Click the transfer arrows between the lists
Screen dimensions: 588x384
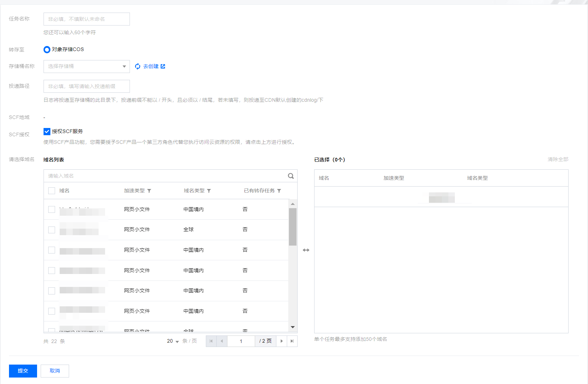[306, 250]
